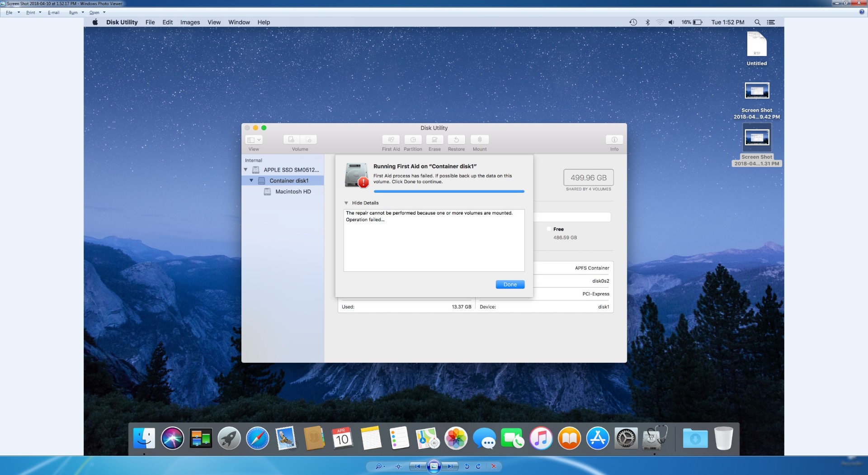Image resolution: width=868 pixels, height=475 pixels.
Task: Click the volume speaker menu icon
Action: coord(671,22)
